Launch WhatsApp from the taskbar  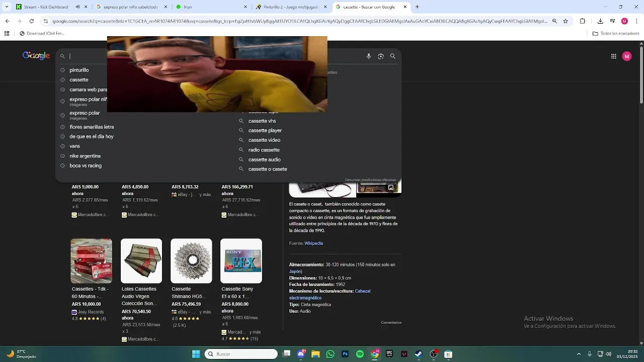[330, 354]
